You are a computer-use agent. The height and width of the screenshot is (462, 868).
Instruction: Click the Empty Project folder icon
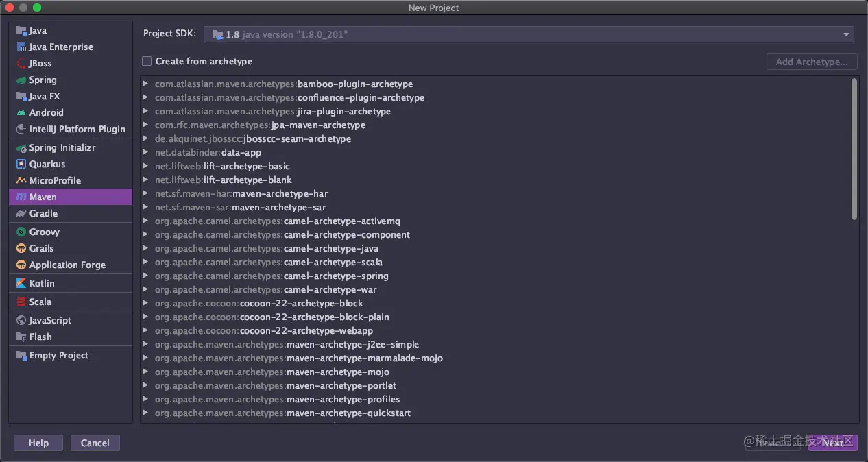point(21,356)
